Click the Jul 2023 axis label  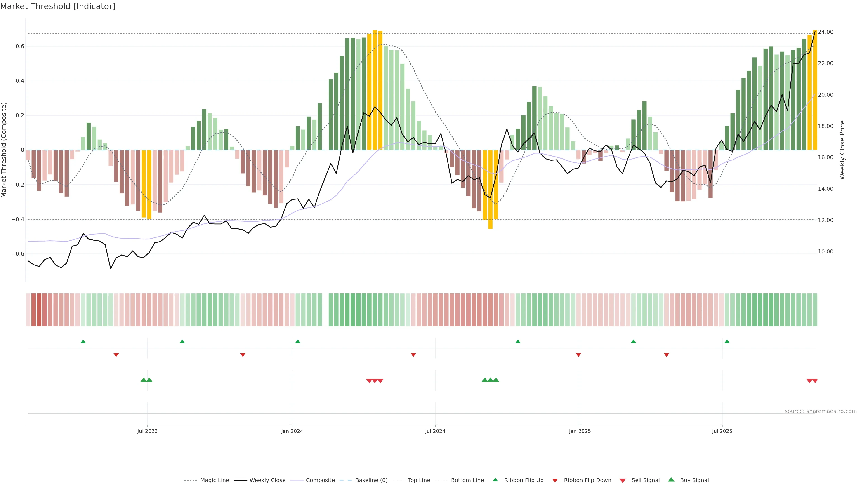click(x=147, y=431)
